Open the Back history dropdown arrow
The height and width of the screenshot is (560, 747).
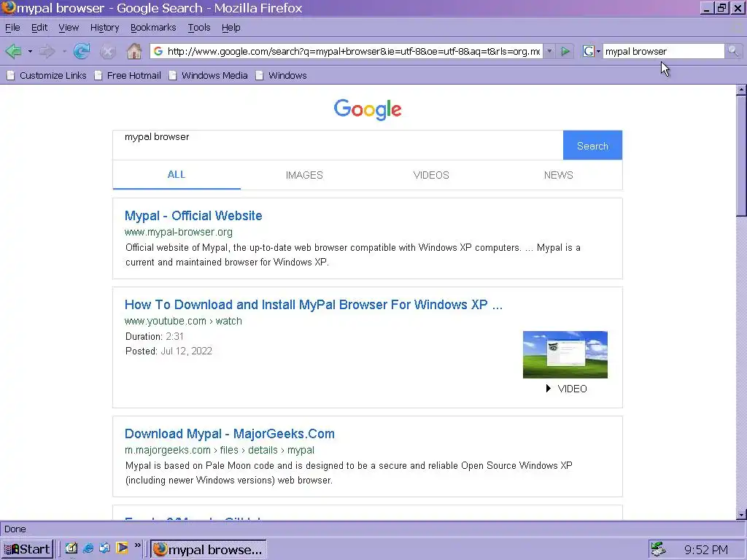pos(30,52)
